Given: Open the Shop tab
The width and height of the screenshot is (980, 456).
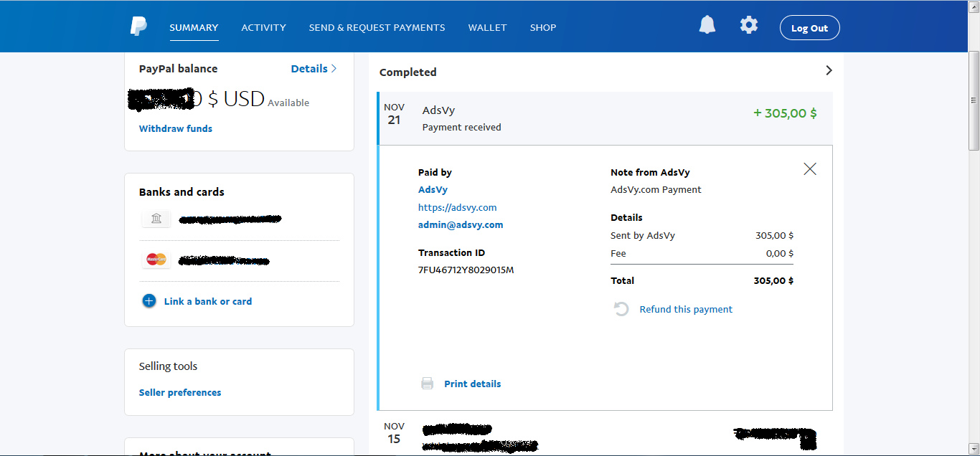Looking at the screenshot, I should 543,27.
